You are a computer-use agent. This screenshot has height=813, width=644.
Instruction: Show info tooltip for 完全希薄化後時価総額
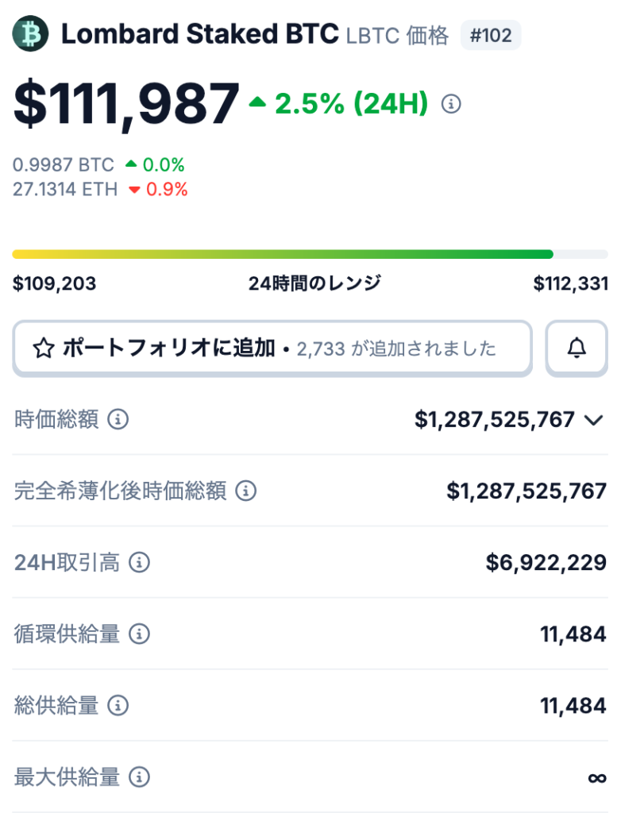point(245,491)
